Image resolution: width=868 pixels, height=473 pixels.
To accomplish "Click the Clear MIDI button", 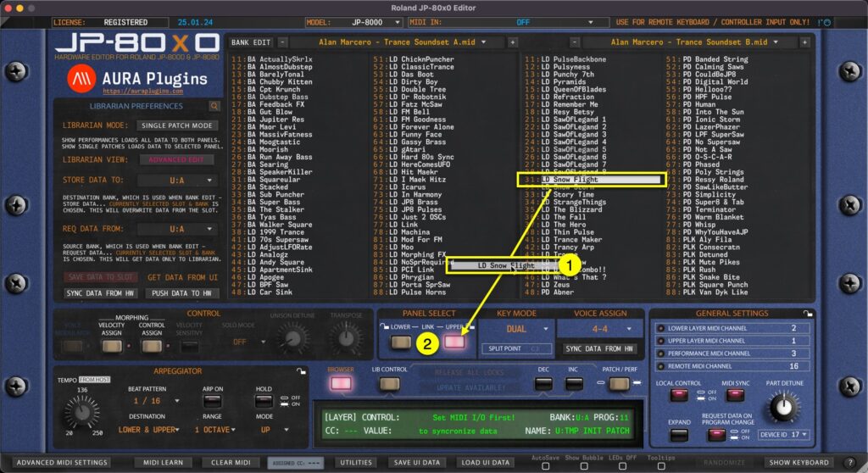I will (x=231, y=463).
